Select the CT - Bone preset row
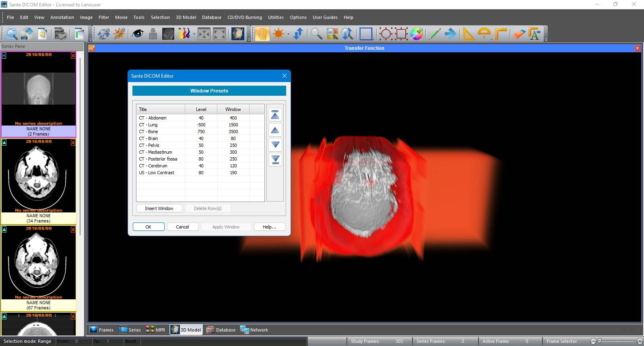Viewport: 644px width, 346px height. 200,132
